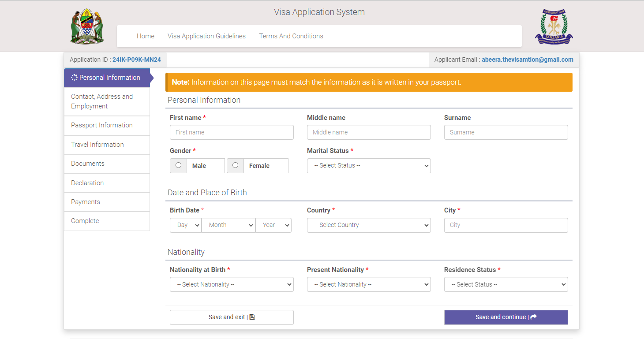
Task: Click the Middle name input field
Action: [369, 132]
